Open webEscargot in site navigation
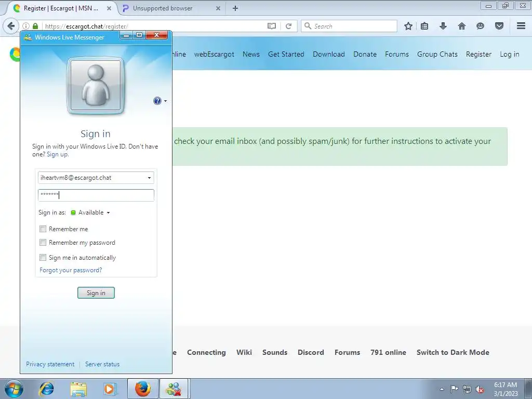 pos(214,54)
